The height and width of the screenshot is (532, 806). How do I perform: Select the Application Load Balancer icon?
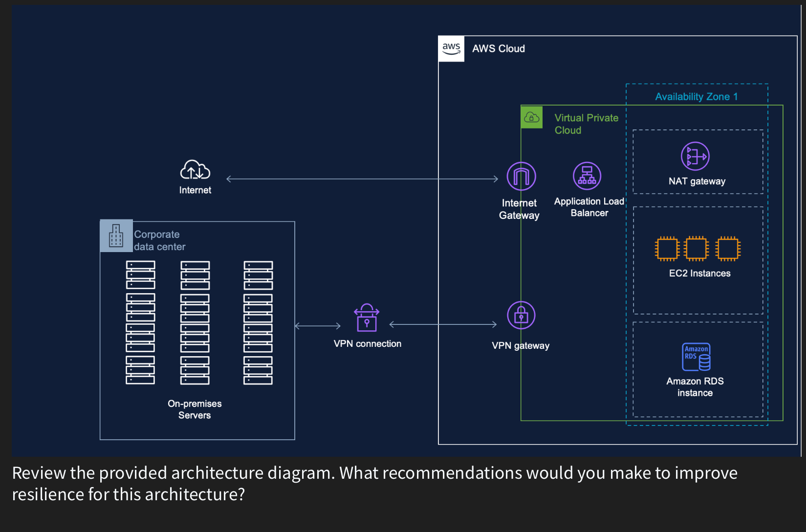[x=587, y=175]
